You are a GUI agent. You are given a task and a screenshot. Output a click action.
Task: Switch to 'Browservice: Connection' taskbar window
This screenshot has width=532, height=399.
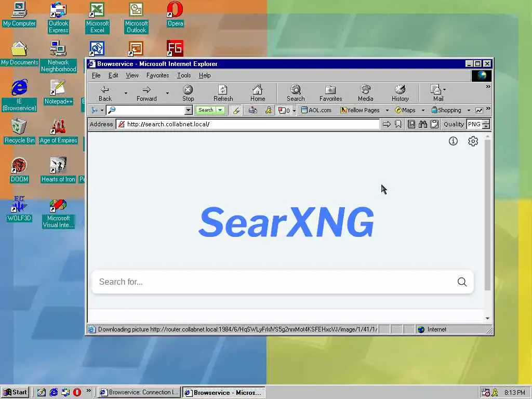(x=138, y=393)
